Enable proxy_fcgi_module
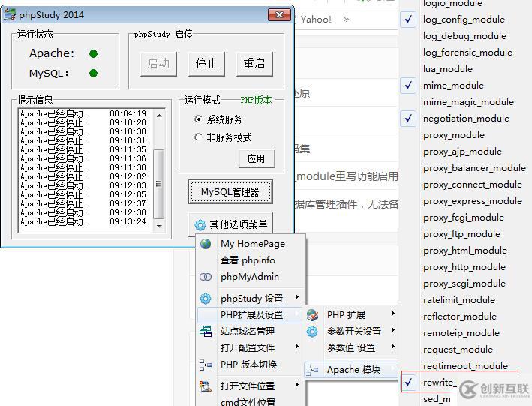Screen dimensions: 532x406 click(464, 218)
